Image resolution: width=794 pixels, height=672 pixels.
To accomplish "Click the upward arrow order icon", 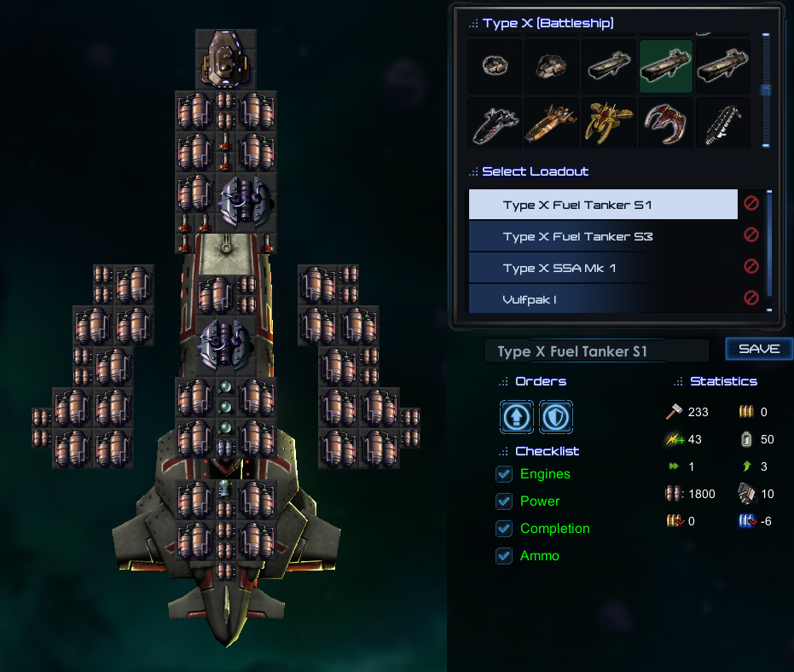I will pyautogui.click(x=517, y=417).
